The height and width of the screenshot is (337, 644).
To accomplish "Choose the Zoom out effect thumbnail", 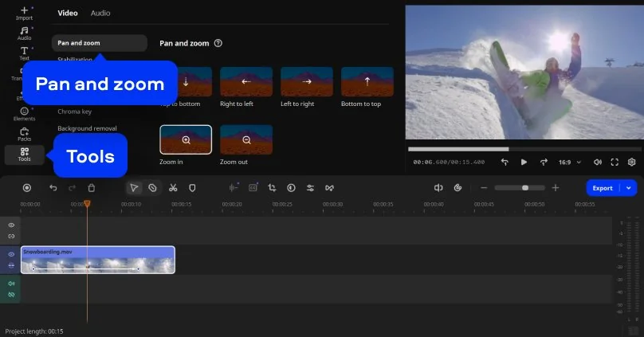I will click(246, 139).
